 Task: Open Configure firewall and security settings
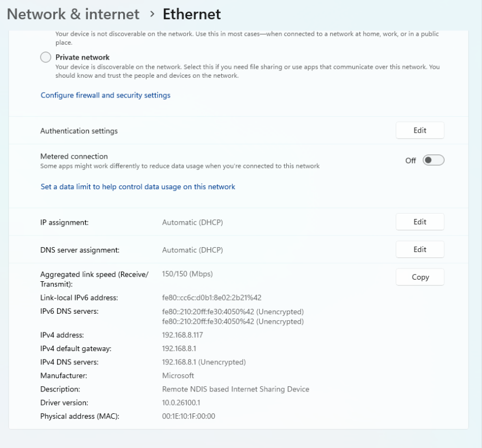[106, 95]
